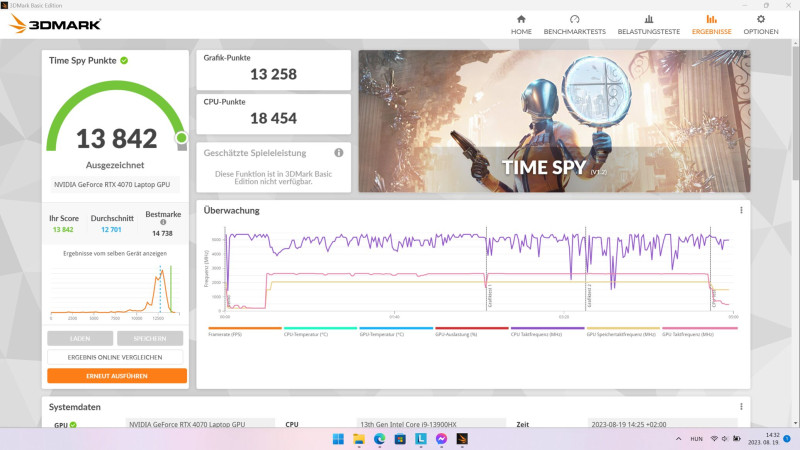This screenshot has width=800, height=450.
Task: Select the Ergebnisse tab
Action: (711, 24)
